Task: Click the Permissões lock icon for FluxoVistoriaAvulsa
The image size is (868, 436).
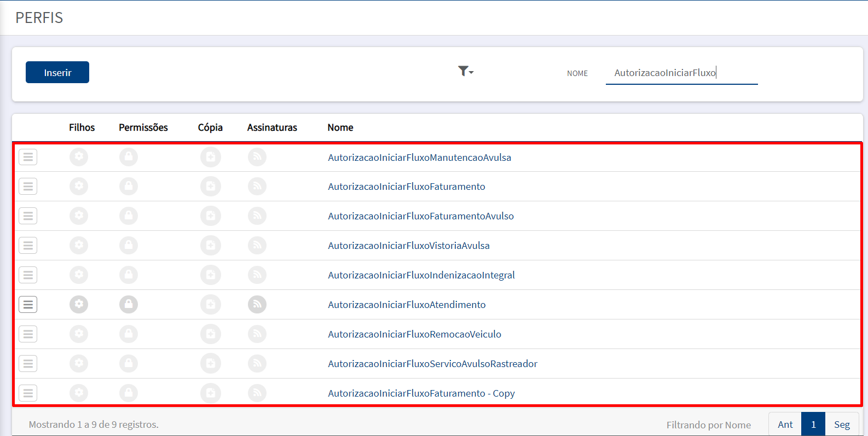Action: 129,246
